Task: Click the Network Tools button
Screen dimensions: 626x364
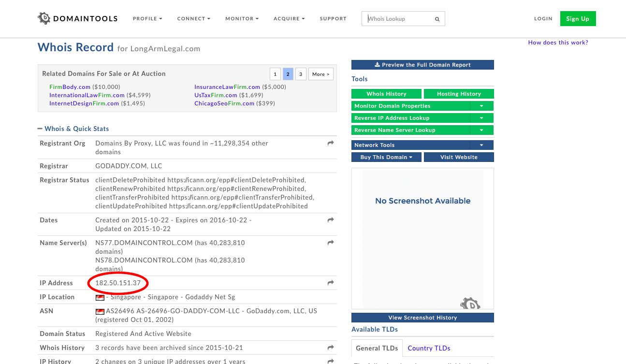Action: pos(410,145)
